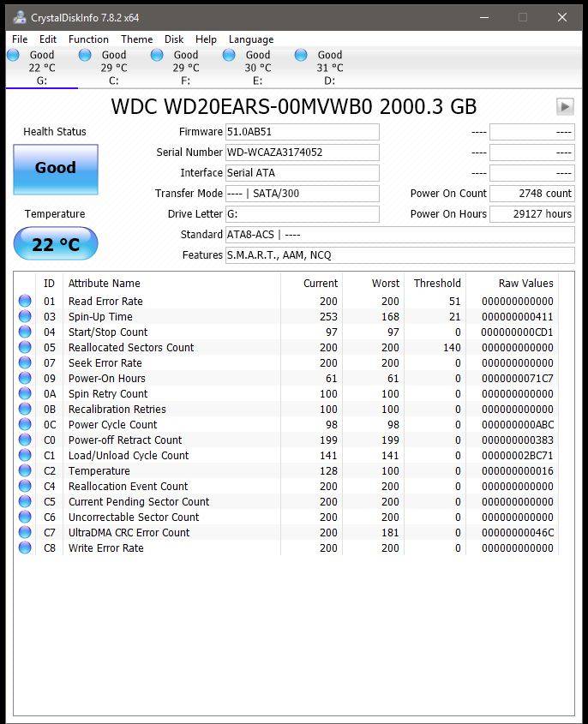Click the ID column header
Viewport: 588px width, 724px height.
coord(49,283)
